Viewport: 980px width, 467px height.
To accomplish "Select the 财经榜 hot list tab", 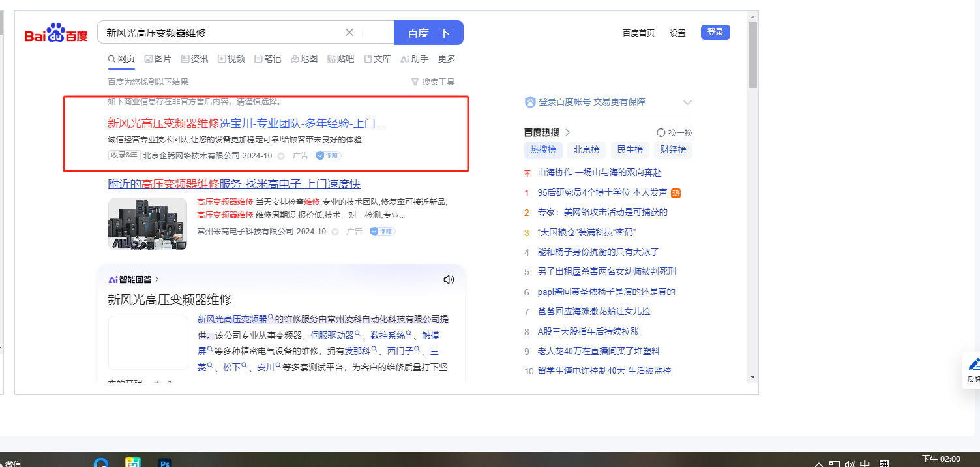I will (673, 149).
